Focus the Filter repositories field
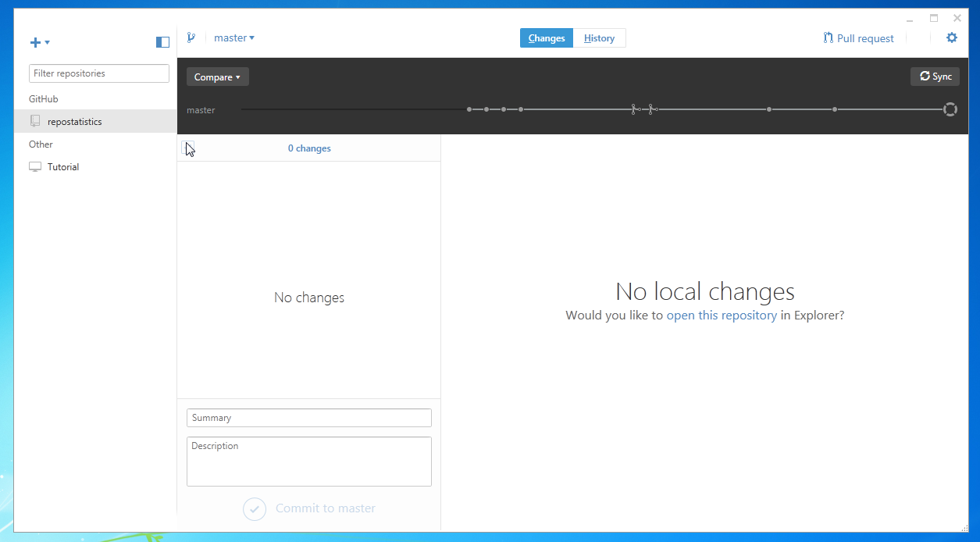The image size is (980, 542). tap(99, 73)
